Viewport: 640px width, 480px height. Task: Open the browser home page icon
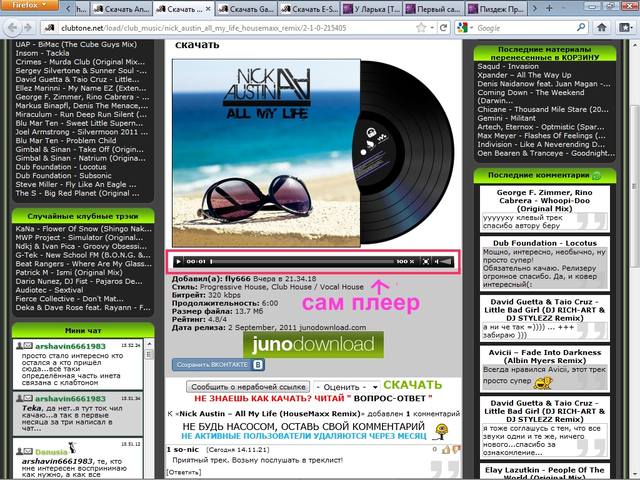tap(601, 28)
